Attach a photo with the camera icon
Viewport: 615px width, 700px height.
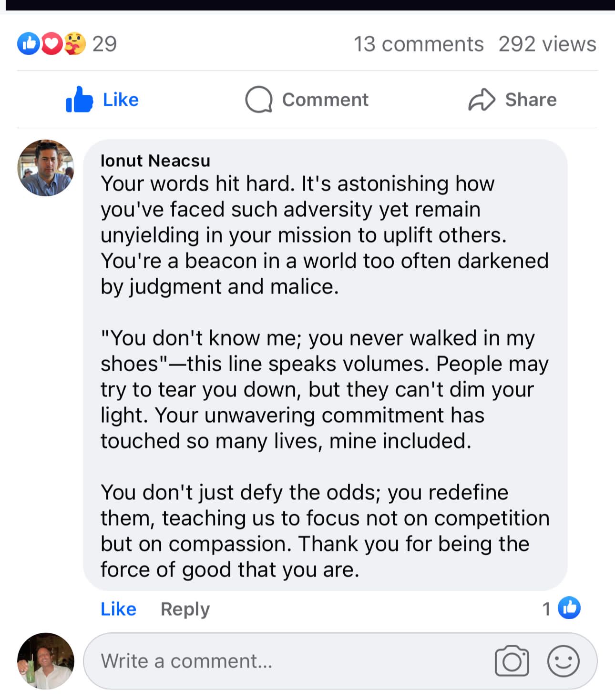512,661
